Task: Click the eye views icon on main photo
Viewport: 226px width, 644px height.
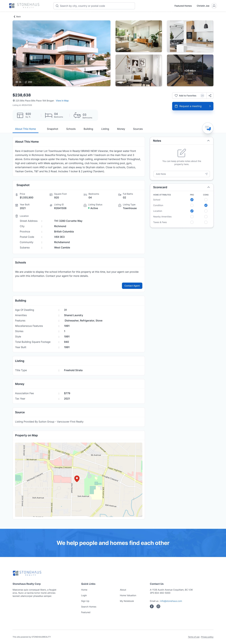Action: pyautogui.click(x=17, y=82)
